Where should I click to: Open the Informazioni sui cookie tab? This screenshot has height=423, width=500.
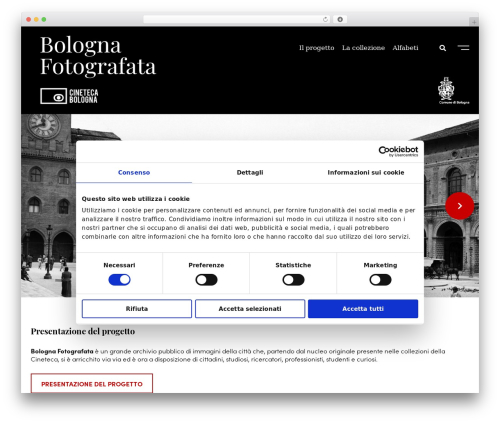pyautogui.click(x=366, y=173)
